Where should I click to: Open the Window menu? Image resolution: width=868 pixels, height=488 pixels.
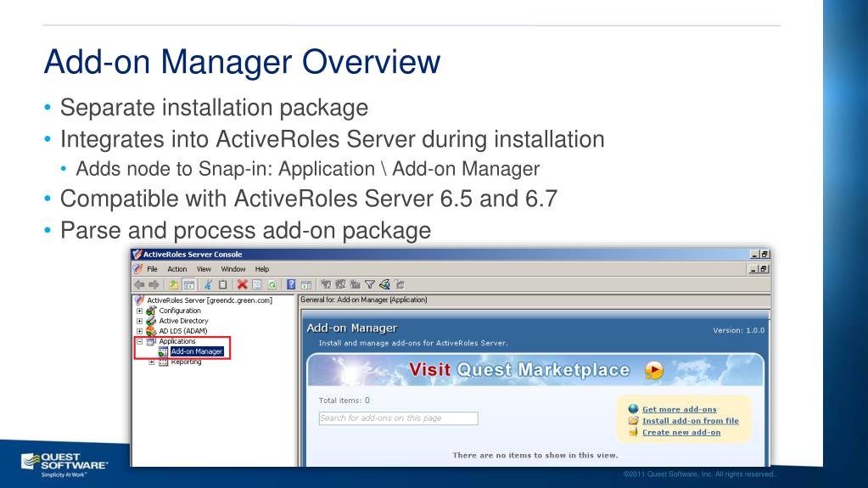(233, 269)
